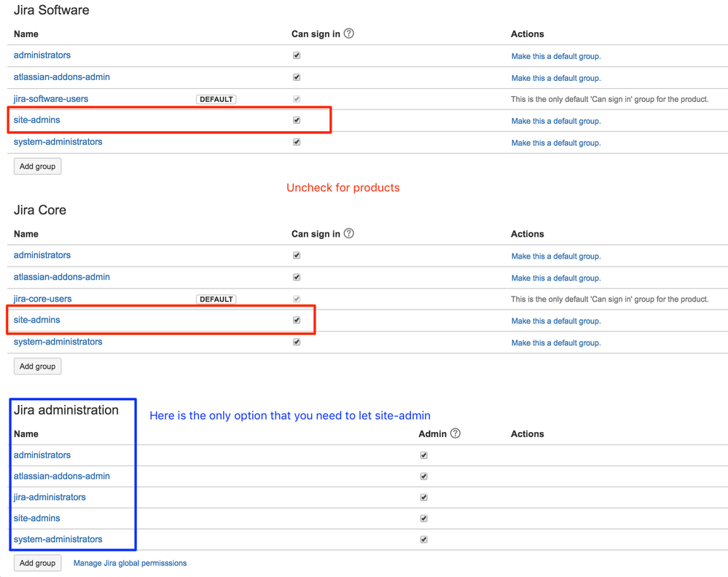Screen dimensions: 728x577
Task: Open jira-administrators group link
Action: pyautogui.click(x=50, y=497)
